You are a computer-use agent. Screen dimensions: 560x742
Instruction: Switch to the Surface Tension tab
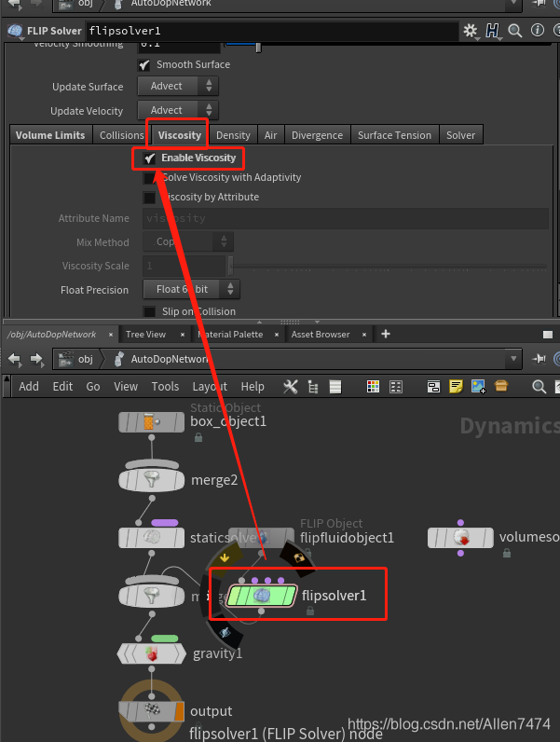point(394,135)
